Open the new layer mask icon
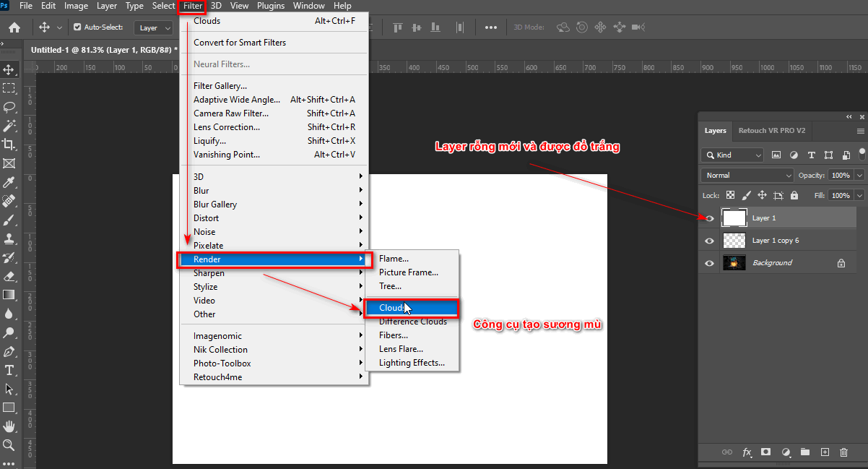The height and width of the screenshot is (469, 868). (766, 452)
